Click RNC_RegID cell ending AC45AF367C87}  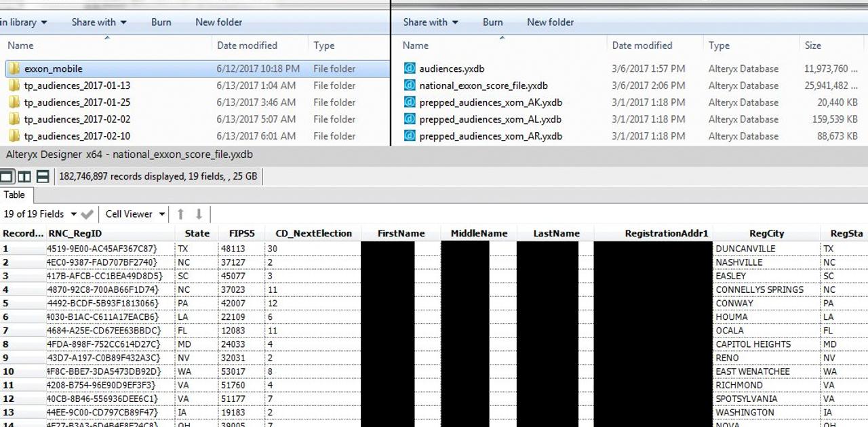click(111, 249)
